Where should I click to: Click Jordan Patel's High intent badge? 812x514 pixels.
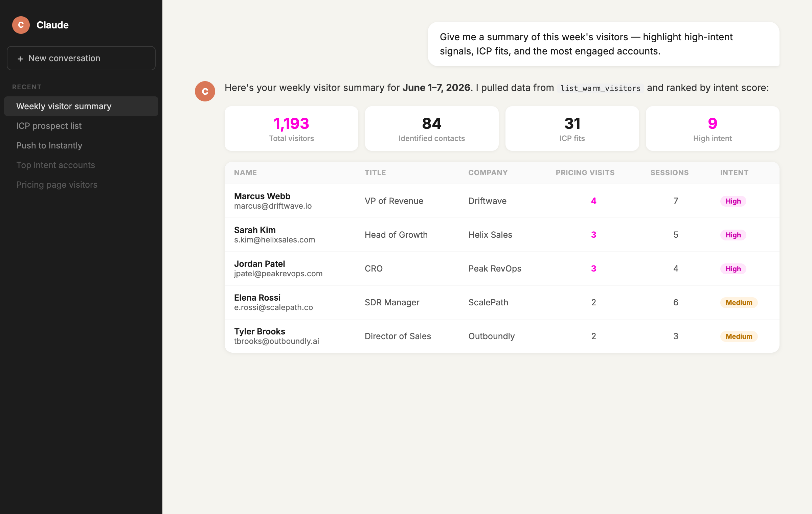point(733,269)
